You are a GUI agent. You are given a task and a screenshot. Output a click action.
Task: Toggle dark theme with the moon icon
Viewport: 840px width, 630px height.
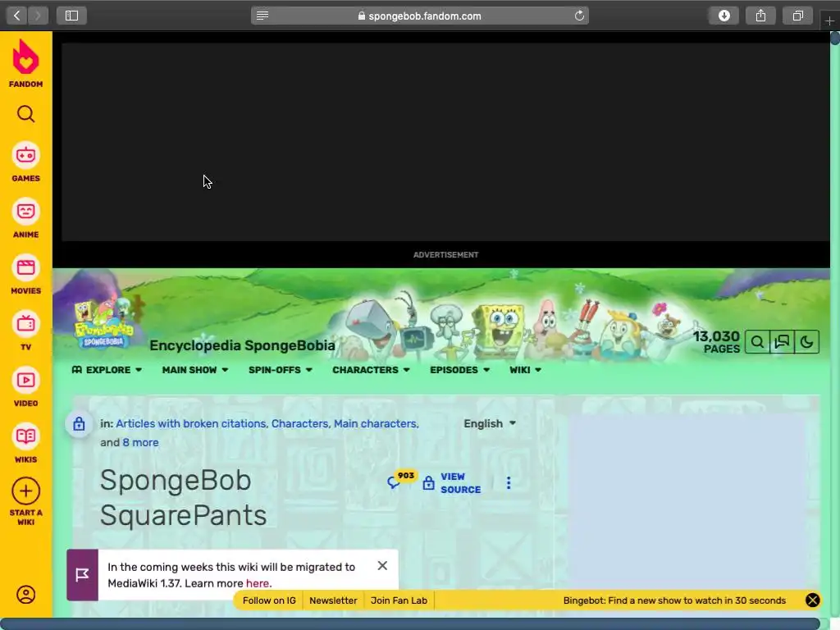click(807, 342)
